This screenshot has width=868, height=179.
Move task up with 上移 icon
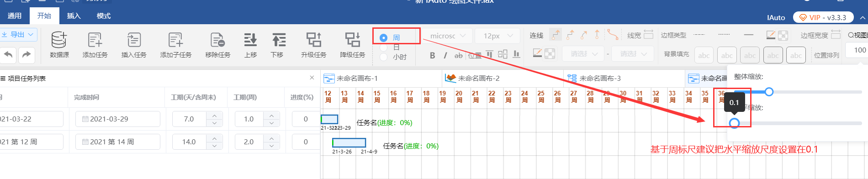250,40
